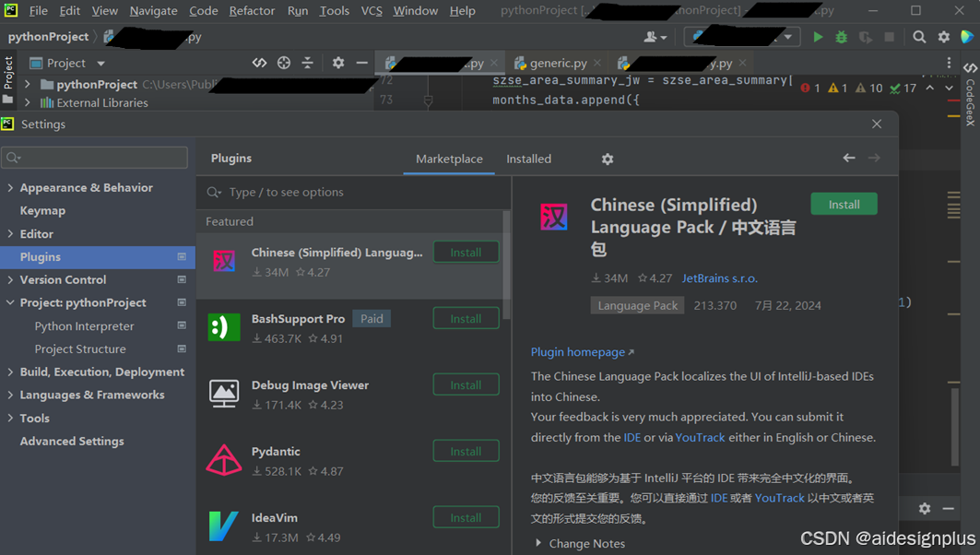Click the Stop square icon in toolbar

click(889, 37)
